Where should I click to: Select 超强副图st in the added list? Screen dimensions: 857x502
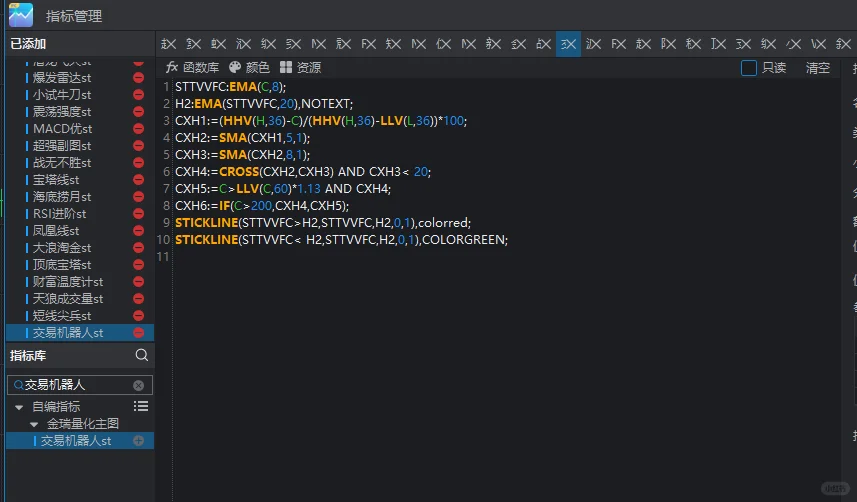point(62,145)
